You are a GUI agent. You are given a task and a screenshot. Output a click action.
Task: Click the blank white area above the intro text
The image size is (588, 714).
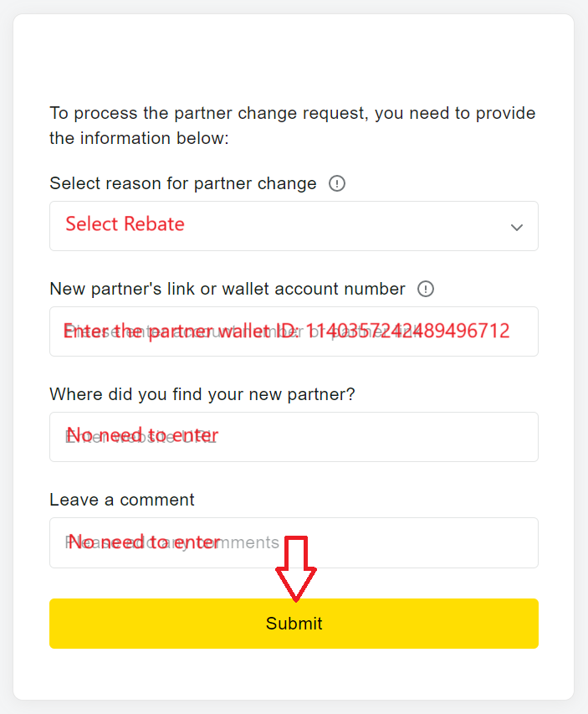tap(294, 59)
